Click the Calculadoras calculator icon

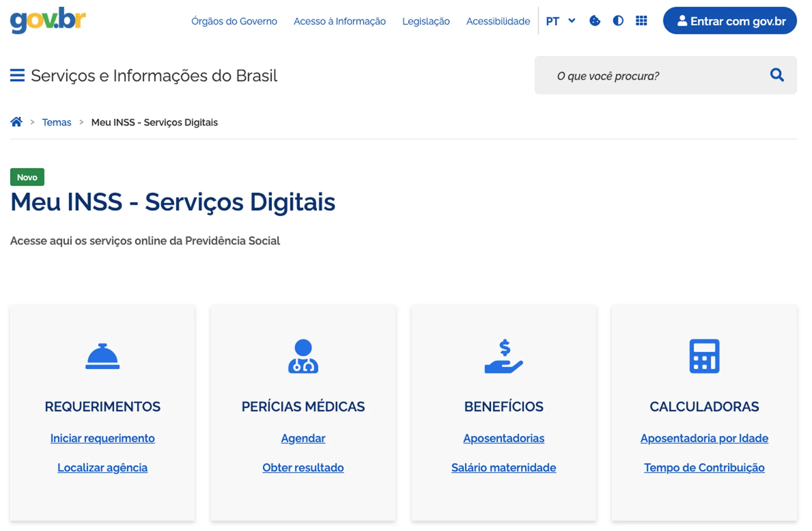pyautogui.click(x=704, y=356)
